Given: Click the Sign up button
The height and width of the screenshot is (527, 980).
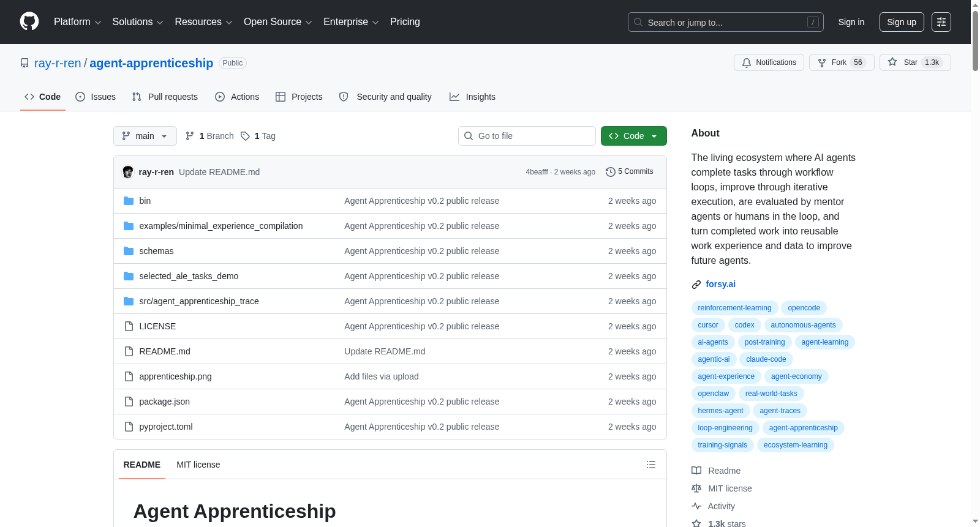Looking at the screenshot, I should coord(902,22).
